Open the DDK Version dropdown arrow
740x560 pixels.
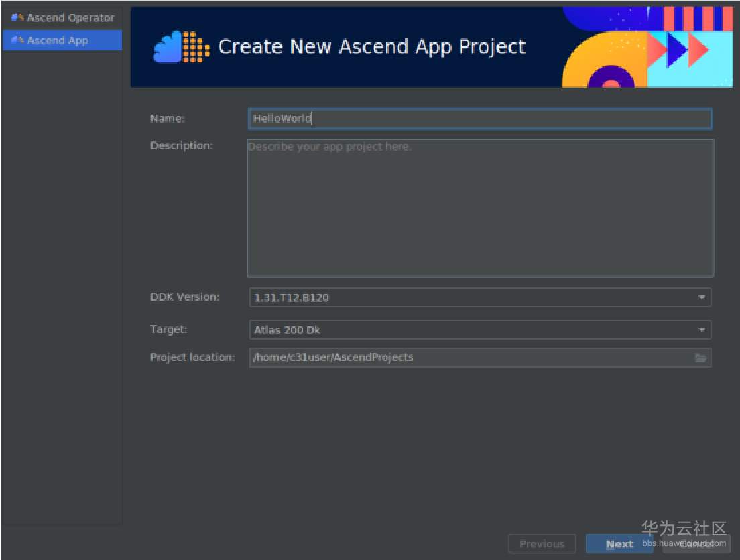(x=701, y=297)
